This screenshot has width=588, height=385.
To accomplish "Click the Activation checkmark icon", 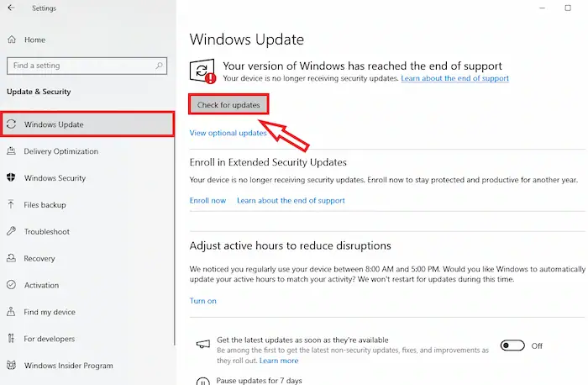I will [11, 285].
